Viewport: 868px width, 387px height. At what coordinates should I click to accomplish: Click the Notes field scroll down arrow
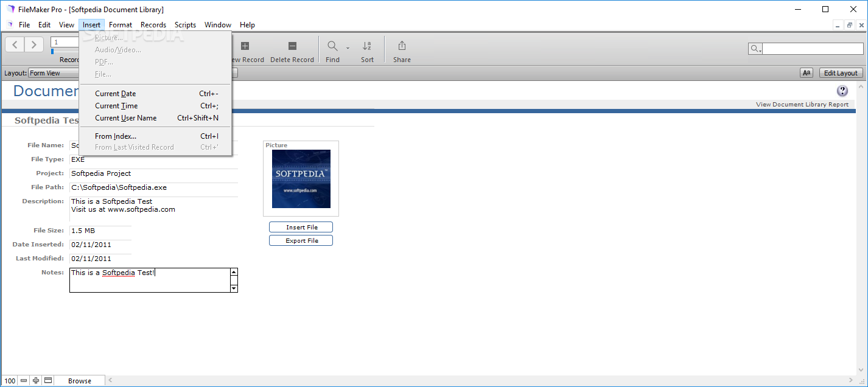[x=234, y=288]
